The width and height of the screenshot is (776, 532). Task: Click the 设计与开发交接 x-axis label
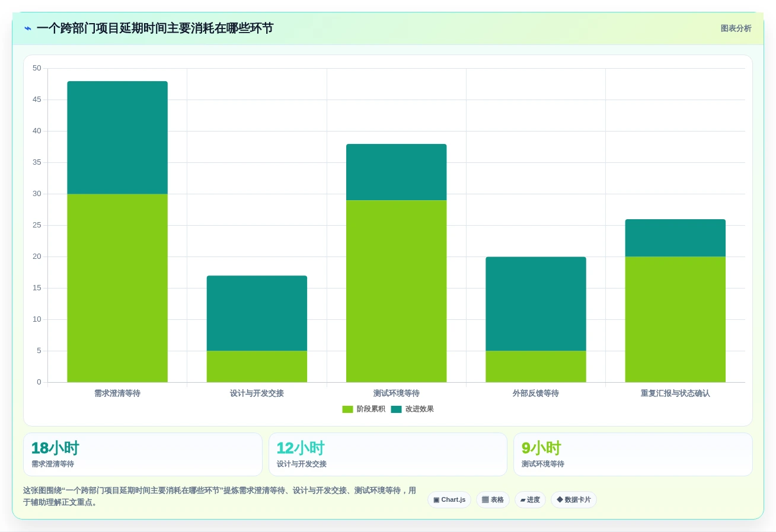click(257, 393)
